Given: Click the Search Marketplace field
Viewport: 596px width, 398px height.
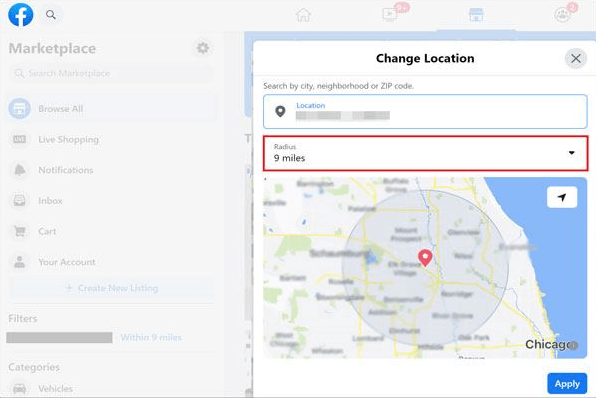Looking at the screenshot, I should point(111,73).
